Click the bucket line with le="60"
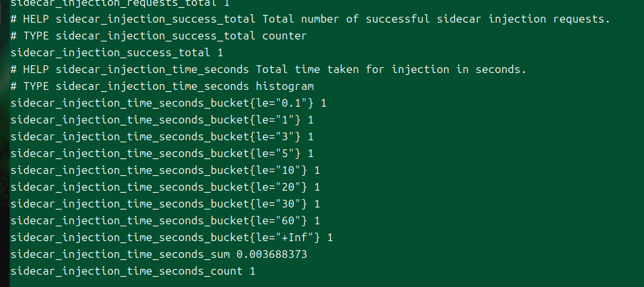The width and height of the screenshot is (644, 287). (165, 221)
